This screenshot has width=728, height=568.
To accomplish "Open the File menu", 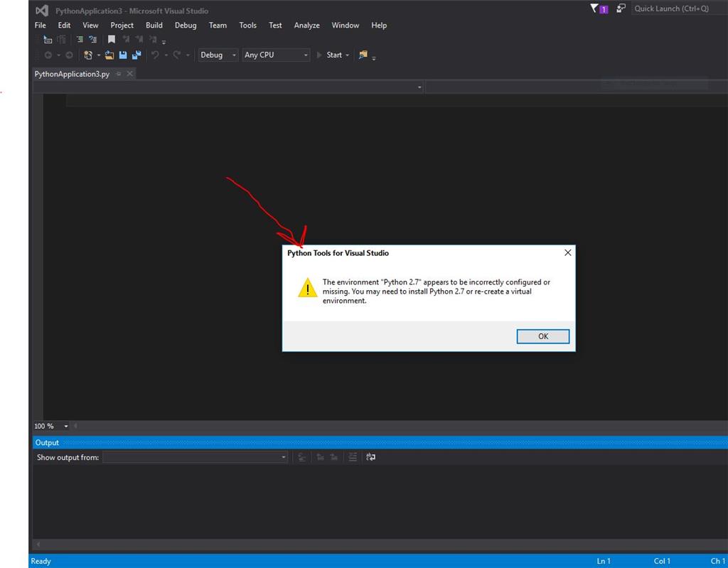I will point(41,25).
